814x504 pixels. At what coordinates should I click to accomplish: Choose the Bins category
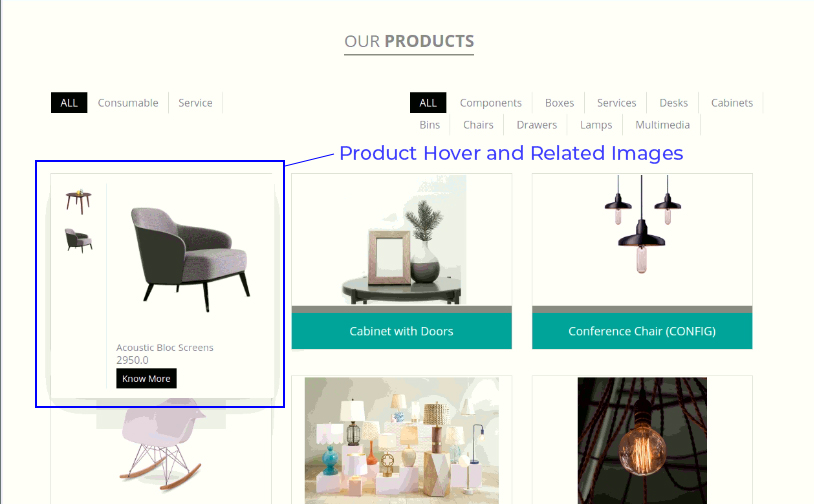429,125
